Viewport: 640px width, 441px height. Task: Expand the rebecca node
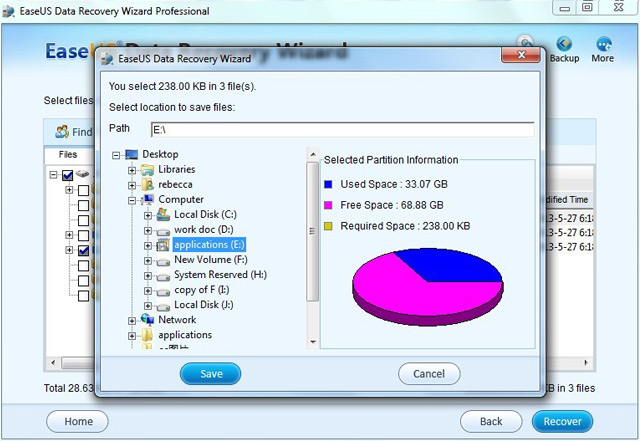point(132,185)
